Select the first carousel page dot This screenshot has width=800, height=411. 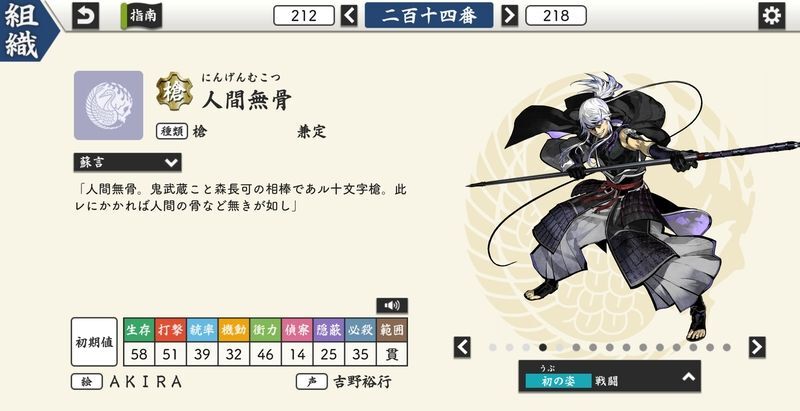point(493,347)
